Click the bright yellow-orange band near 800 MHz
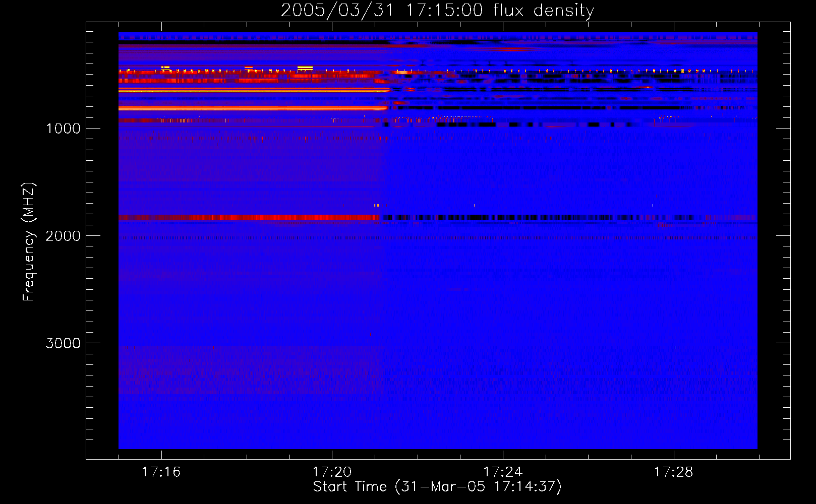 coord(253,108)
